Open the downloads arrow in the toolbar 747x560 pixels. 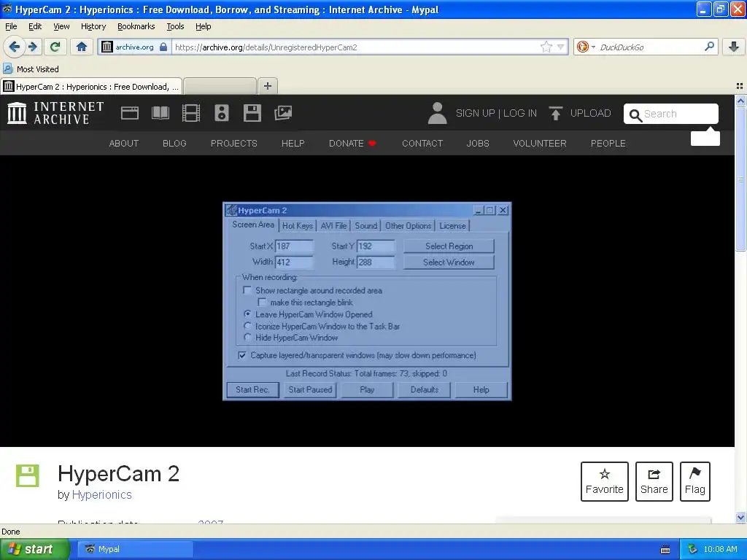(734, 47)
